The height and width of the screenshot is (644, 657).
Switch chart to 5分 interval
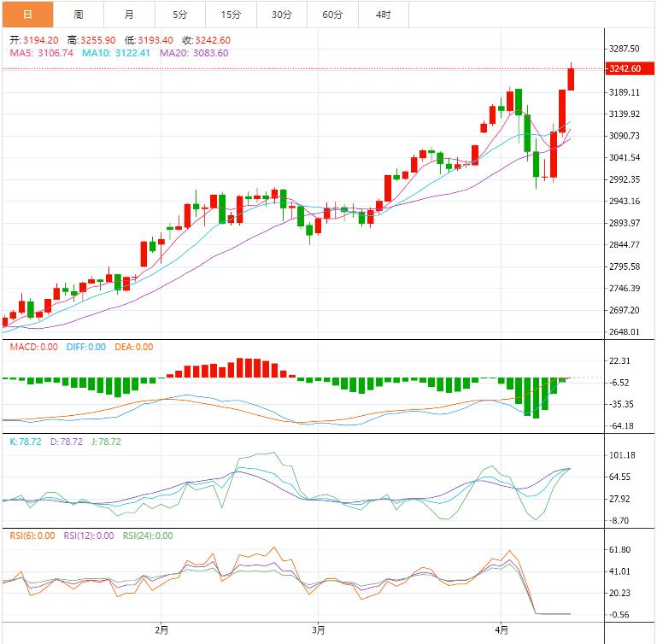pyautogui.click(x=179, y=15)
